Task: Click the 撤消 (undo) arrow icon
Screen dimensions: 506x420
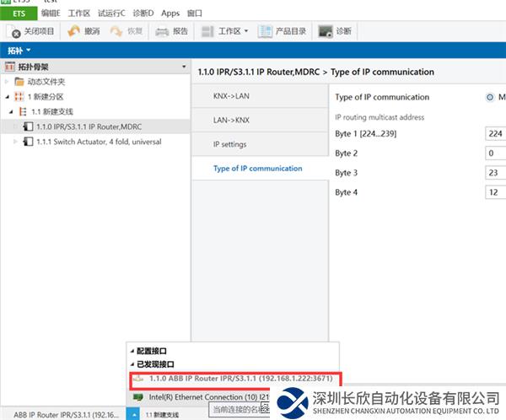Action: [x=73, y=31]
